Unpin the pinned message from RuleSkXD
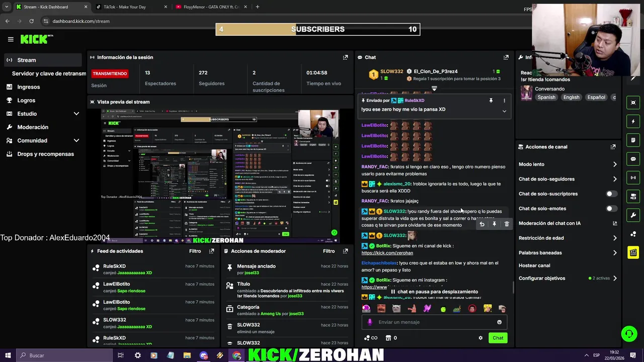644x362 pixels. coord(491,101)
